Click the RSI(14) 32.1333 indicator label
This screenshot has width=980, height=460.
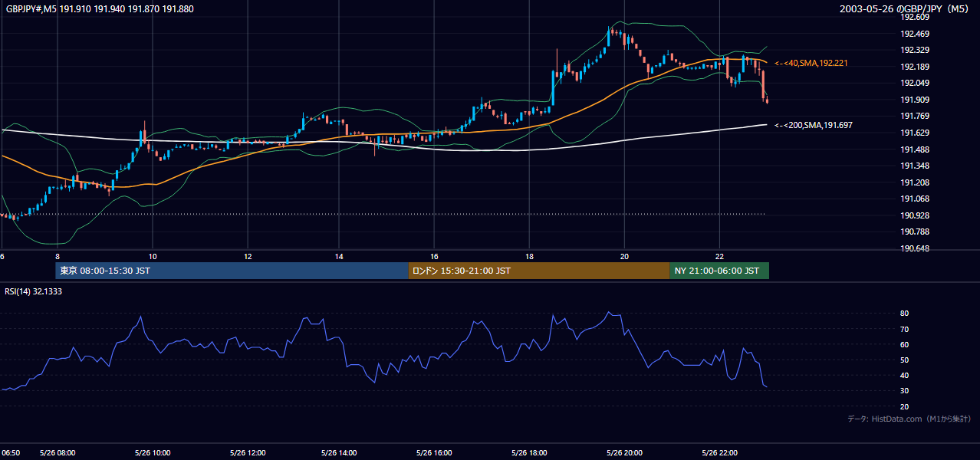tap(34, 291)
